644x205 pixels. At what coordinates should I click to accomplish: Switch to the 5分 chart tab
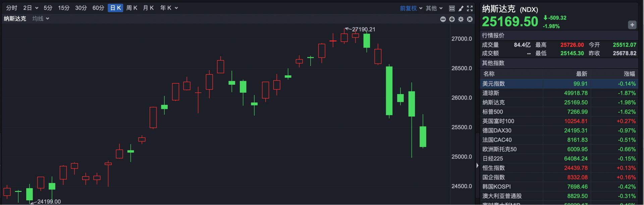(x=48, y=8)
